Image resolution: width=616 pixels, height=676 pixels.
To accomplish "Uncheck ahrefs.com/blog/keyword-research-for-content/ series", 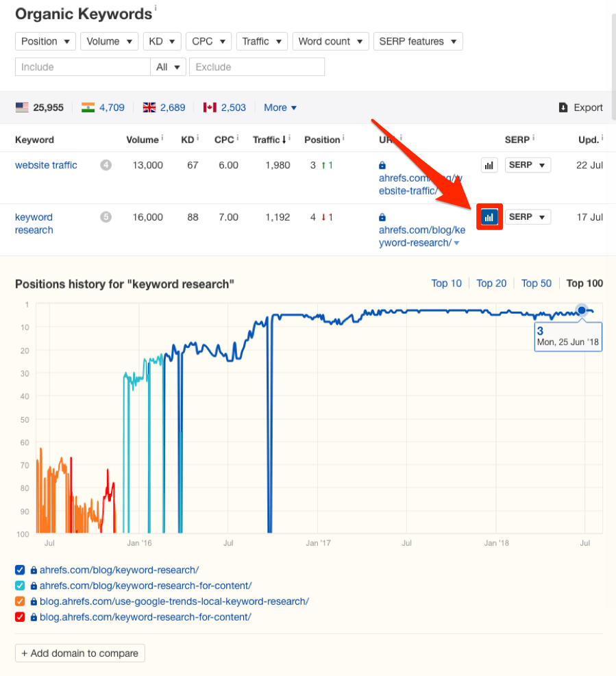I will [x=20, y=586].
